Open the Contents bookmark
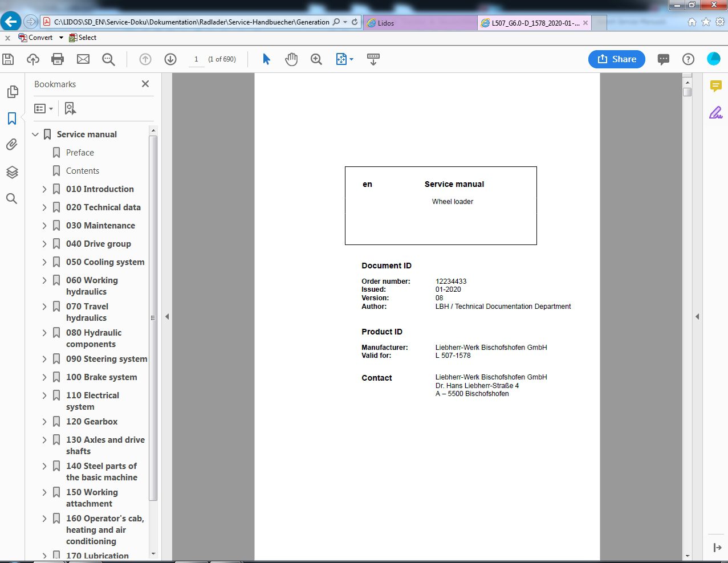This screenshot has width=728, height=563. click(83, 171)
